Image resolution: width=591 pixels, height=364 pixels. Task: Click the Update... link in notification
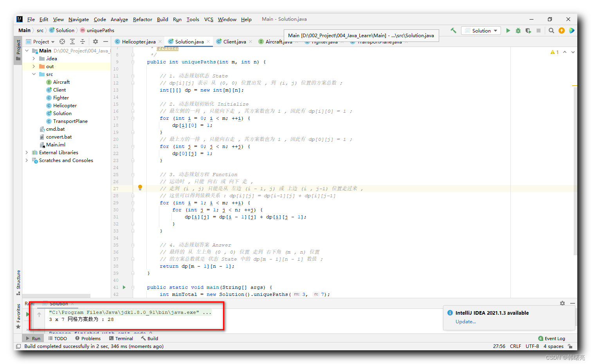point(466,322)
